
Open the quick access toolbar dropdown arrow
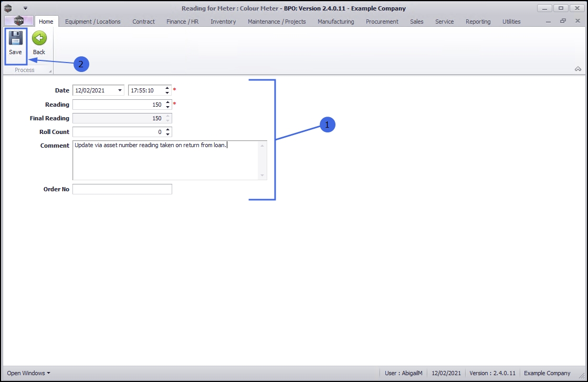coord(25,8)
